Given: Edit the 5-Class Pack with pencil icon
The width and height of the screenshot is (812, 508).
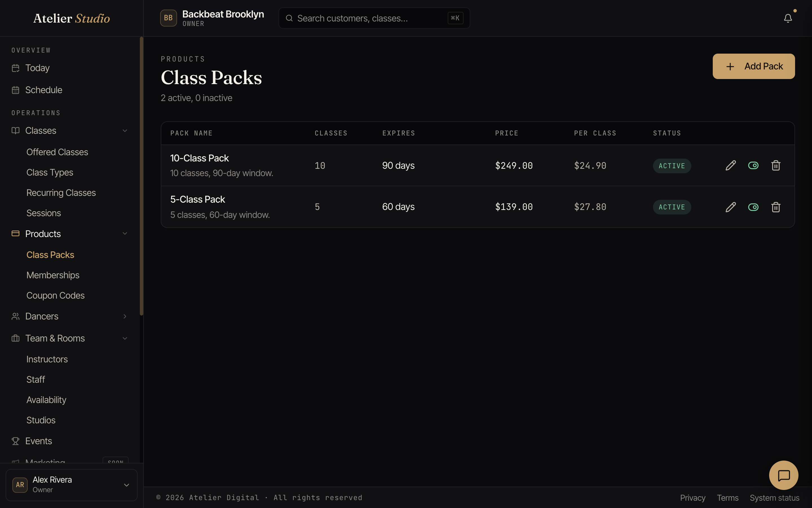Looking at the screenshot, I should (x=731, y=207).
